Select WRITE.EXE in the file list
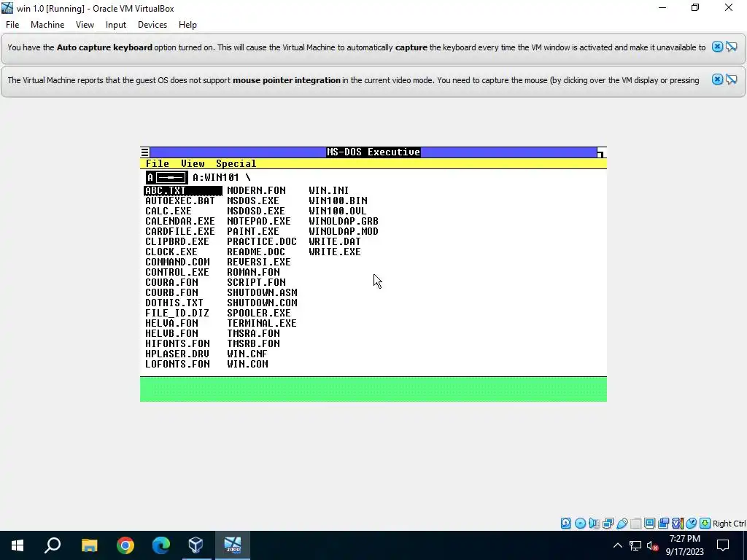 tap(334, 252)
